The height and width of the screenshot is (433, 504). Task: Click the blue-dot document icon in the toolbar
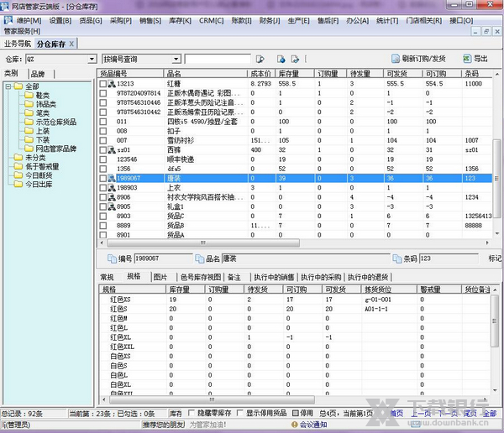[281, 59]
